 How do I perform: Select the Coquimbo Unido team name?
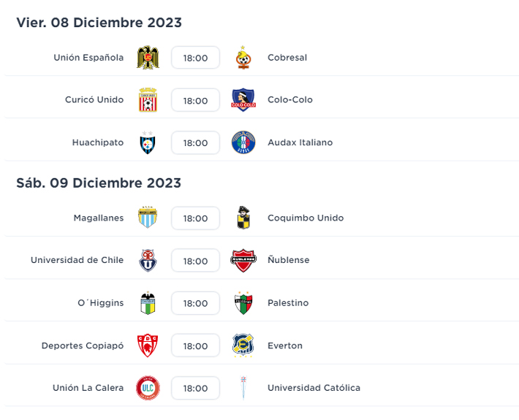point(305,218)
